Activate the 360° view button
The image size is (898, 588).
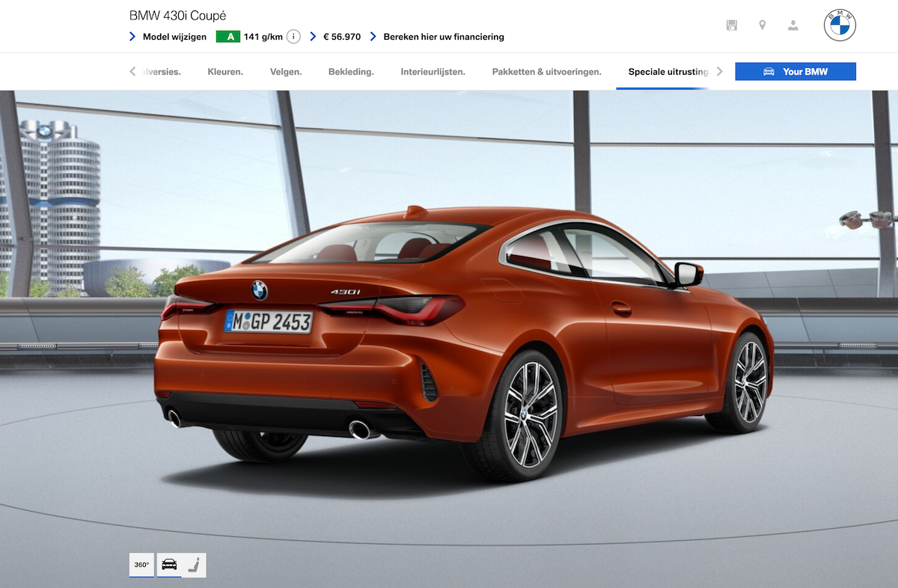pos(141,565)
